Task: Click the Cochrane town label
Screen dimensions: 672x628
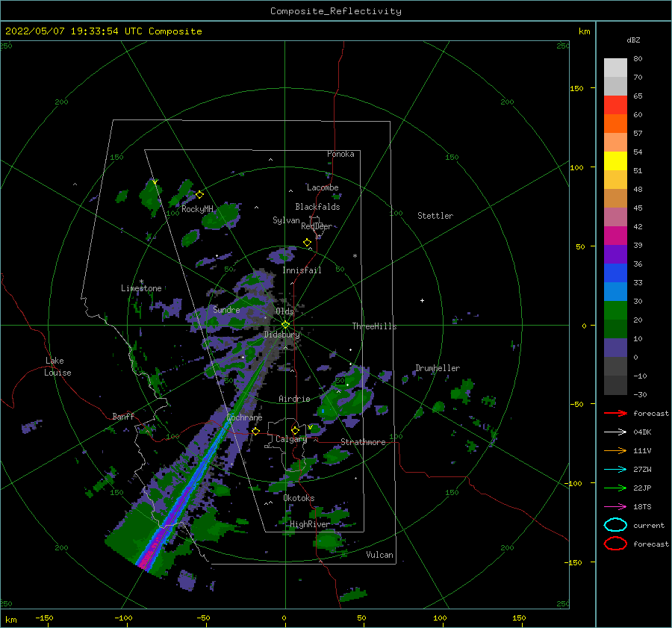Action: tap(244, 417)
